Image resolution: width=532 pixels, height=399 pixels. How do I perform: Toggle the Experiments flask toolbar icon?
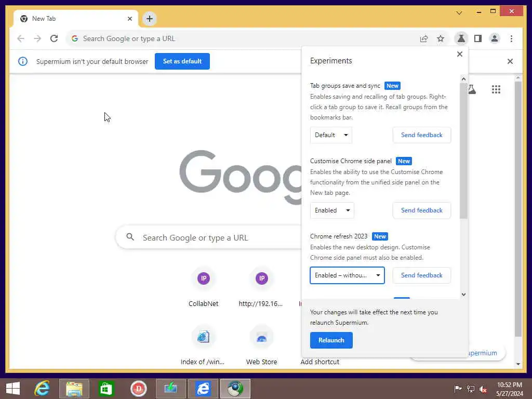coord(461,38)
